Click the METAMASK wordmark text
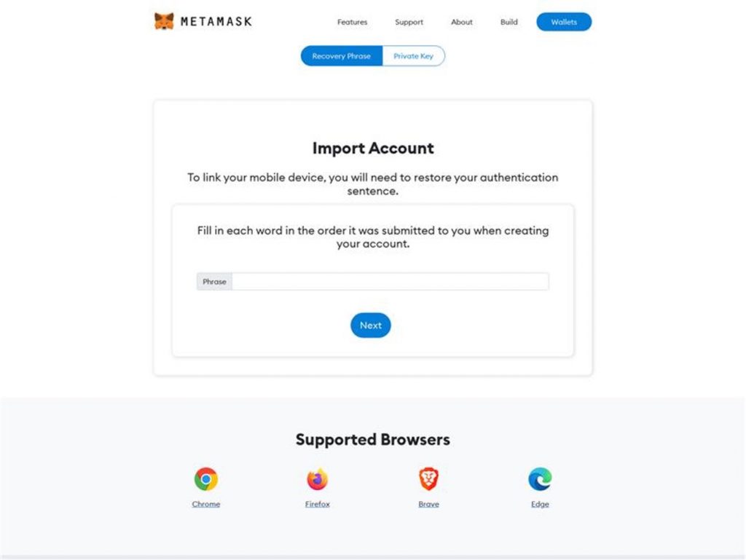Image resolution: width=746 pixels, height=560 pixels. tap(216, 21)
